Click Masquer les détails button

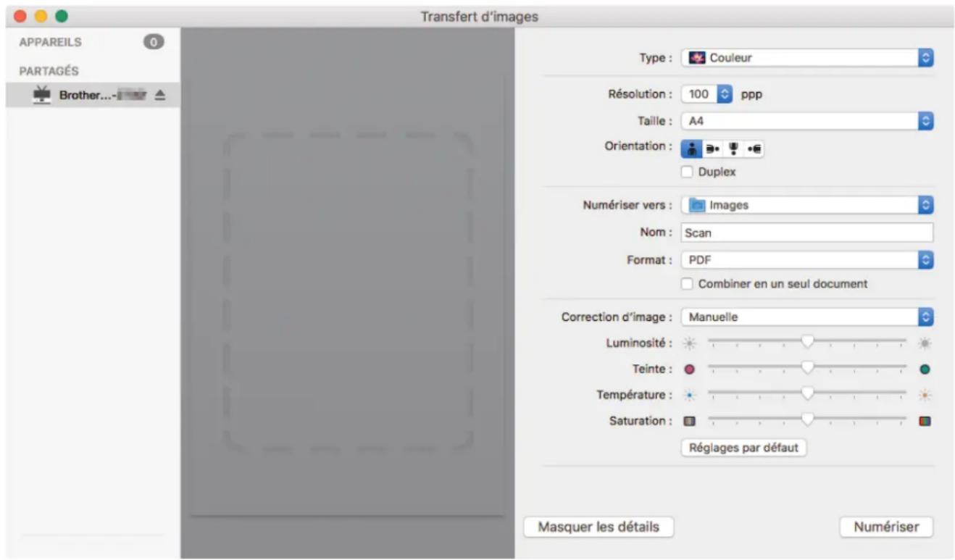tap(599, 527)
